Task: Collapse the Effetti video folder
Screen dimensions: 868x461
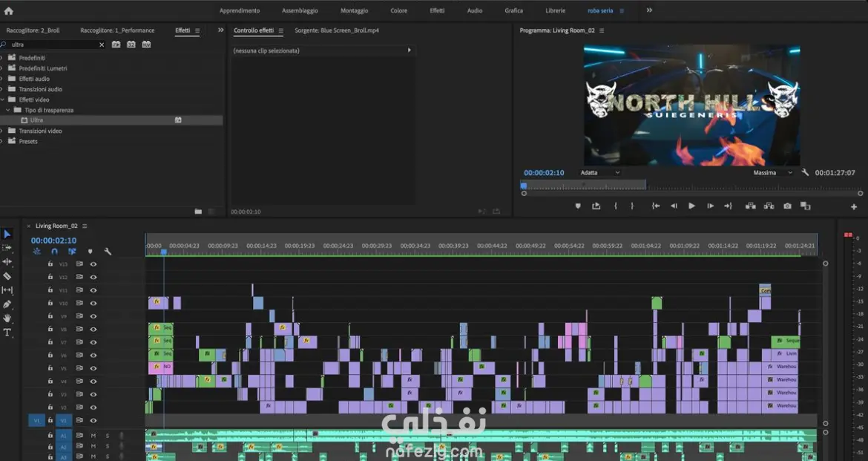Action: point(1,99)
